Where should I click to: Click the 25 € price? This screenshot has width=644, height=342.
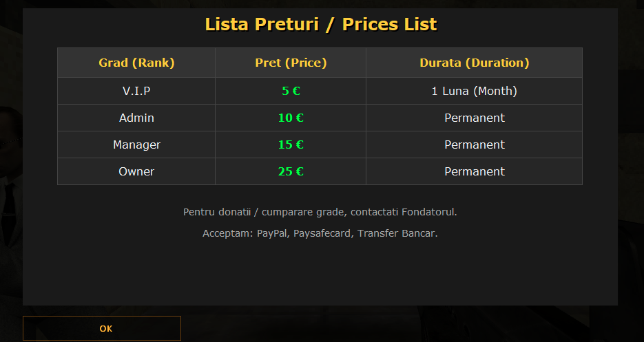click(x=291, y=171)
